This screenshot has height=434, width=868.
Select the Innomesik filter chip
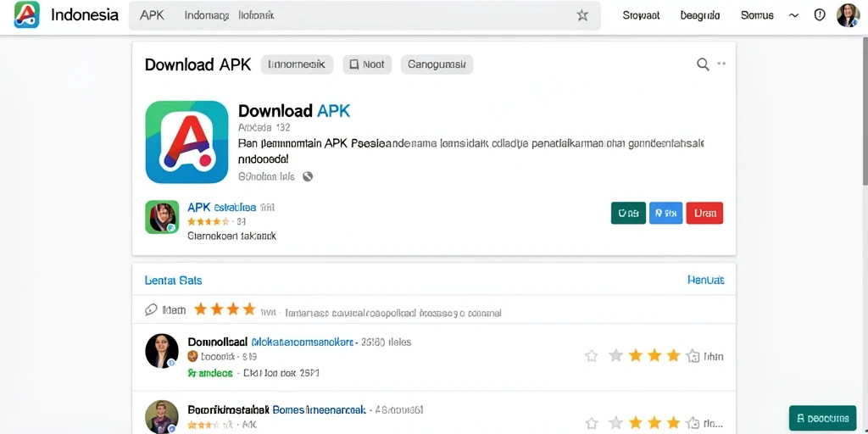(x=297, y=64)
